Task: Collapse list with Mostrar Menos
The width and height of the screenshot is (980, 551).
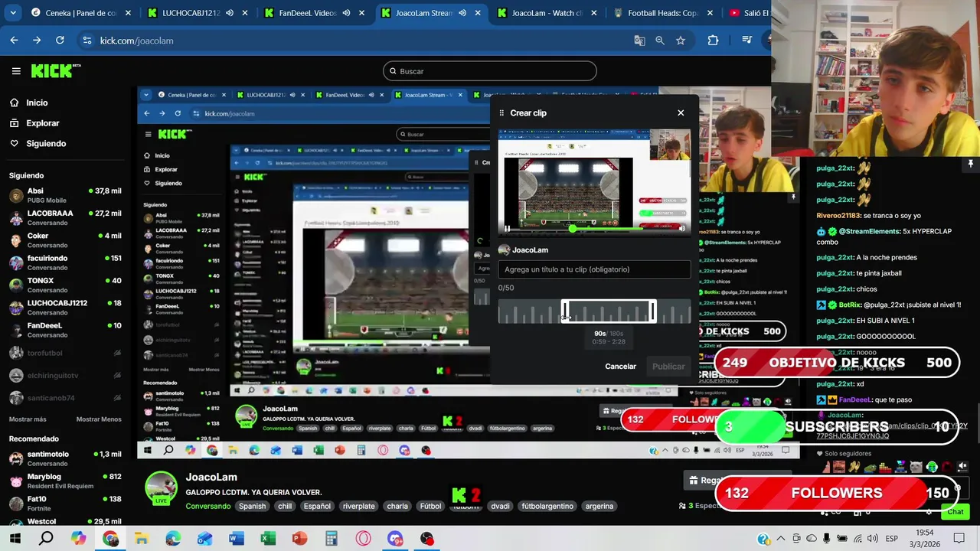Action: tap(99, 419)
